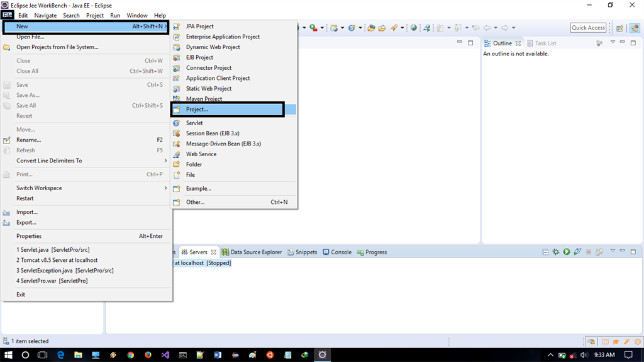644x362 pixels.
Task: Switch to the Task List tab
Action: click(541, 43)
